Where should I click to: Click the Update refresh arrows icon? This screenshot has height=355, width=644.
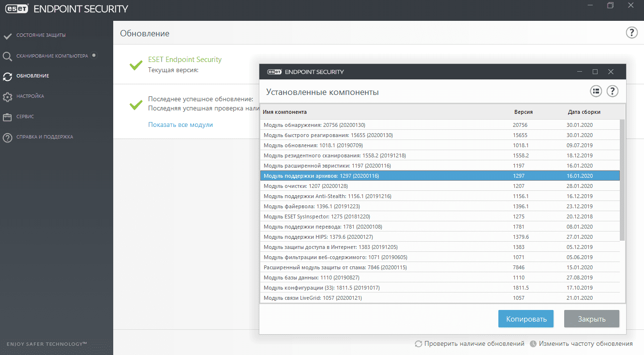[7, 77]
